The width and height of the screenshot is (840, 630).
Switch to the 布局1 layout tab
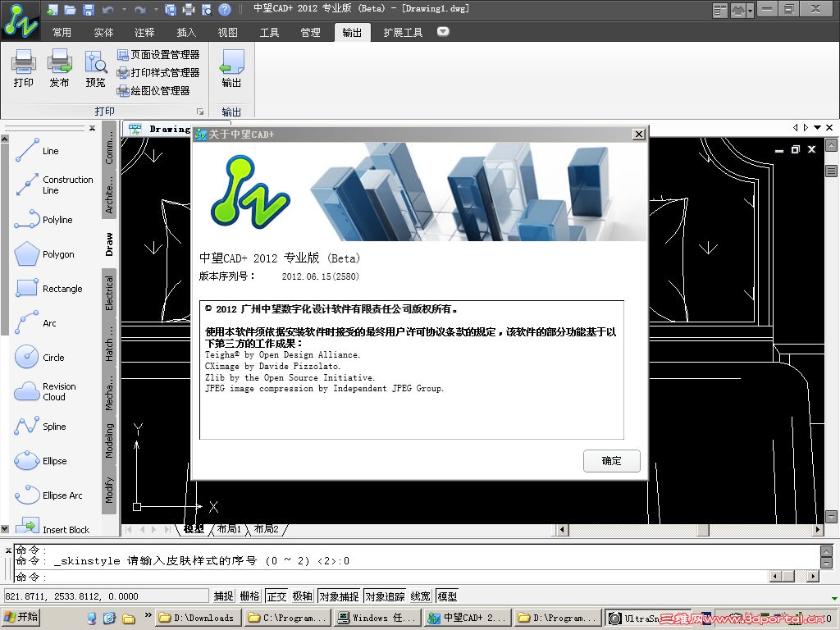coord(229,529)
